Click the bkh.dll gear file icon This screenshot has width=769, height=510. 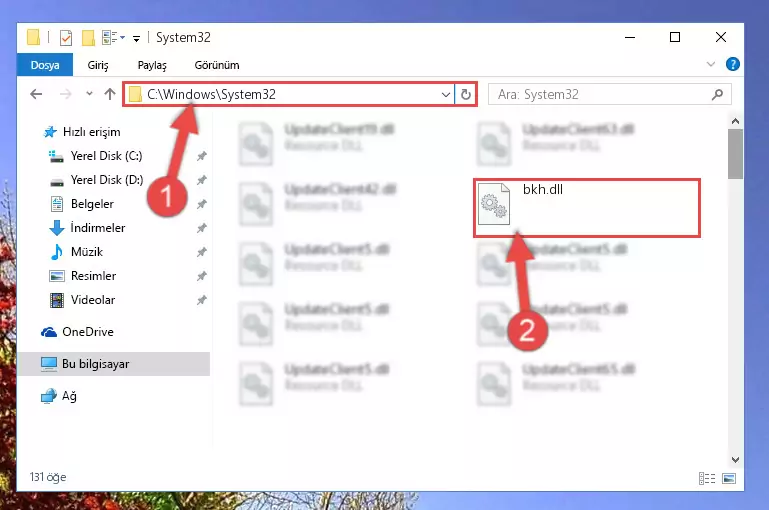coord(494,204)
